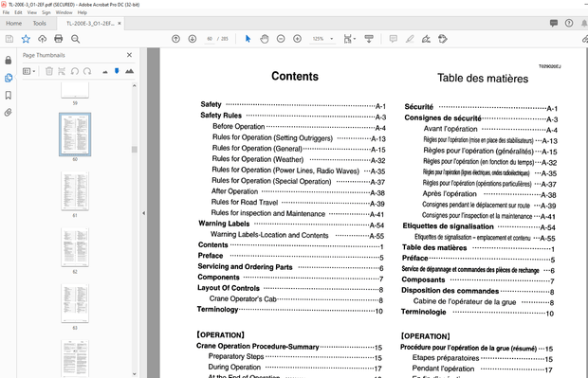
Task: Open the Bookmarks panel icon
Action: [x=8, y=95]
